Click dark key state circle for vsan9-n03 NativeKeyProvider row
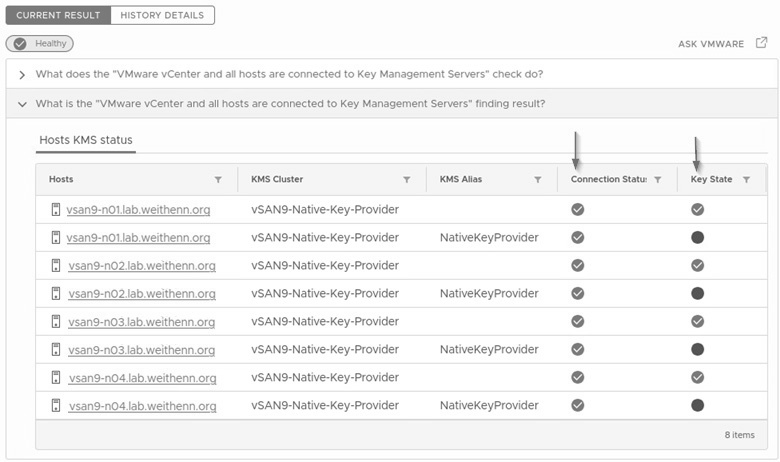 [x=697, y=349]
